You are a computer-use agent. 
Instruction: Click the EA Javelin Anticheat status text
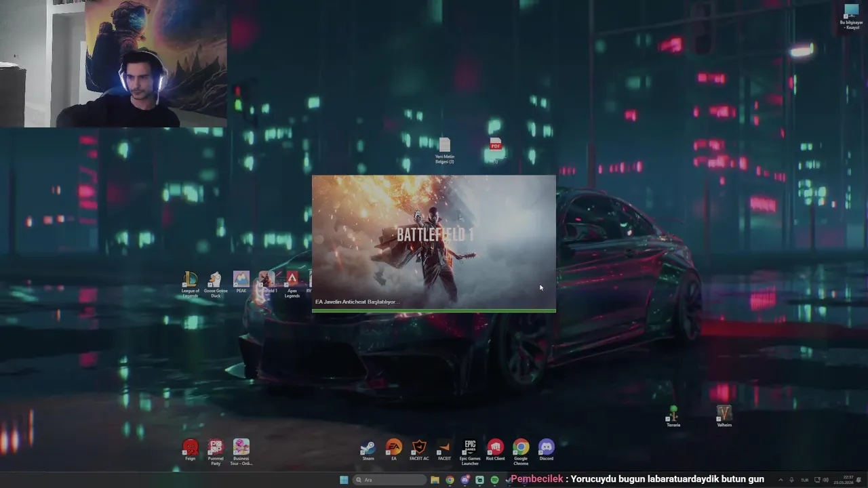[x=357, y=302]
